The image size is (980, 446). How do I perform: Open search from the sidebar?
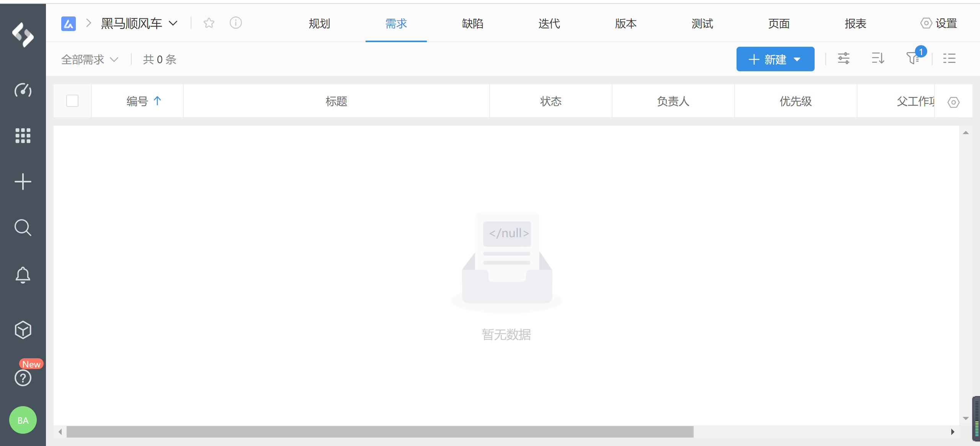tap(23, 228)
